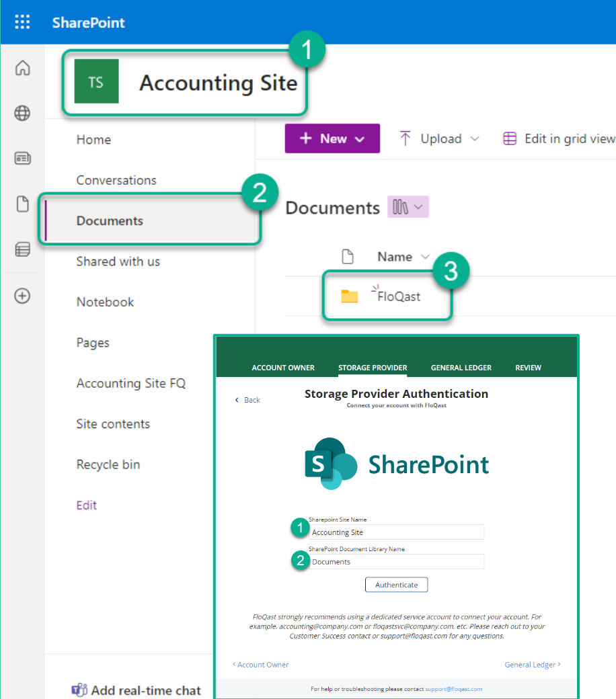This screenshot has width=616, height=699.
Task: Open Pages in the site navigation
Action: [x=93, y=342]
